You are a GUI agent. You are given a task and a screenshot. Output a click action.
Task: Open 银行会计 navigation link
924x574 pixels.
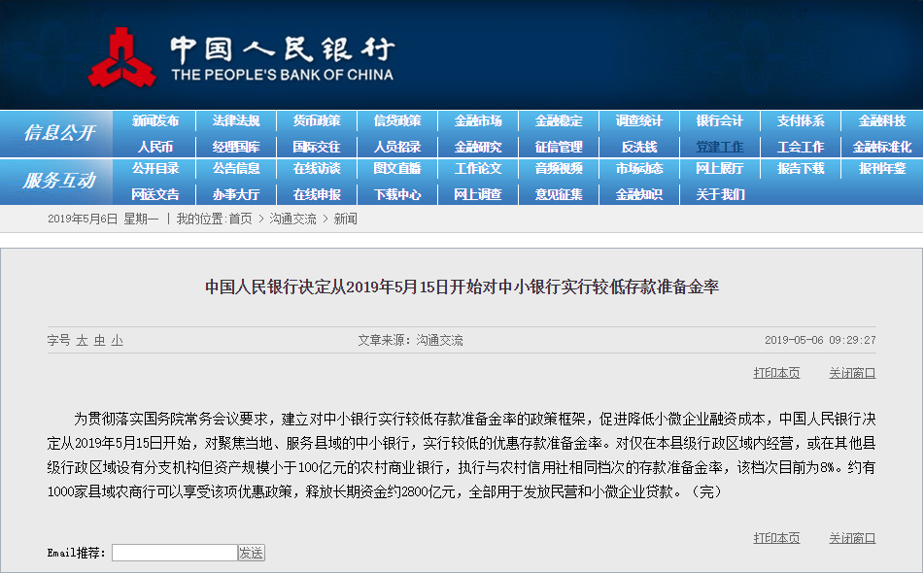tap(720, 120)
